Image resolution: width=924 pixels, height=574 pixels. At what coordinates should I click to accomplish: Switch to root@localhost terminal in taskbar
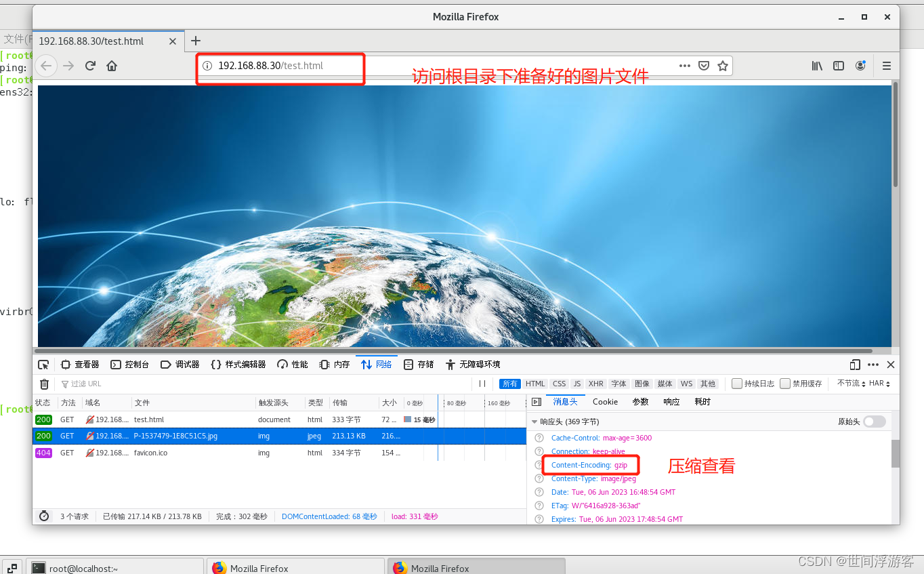(x=115, y=568)
